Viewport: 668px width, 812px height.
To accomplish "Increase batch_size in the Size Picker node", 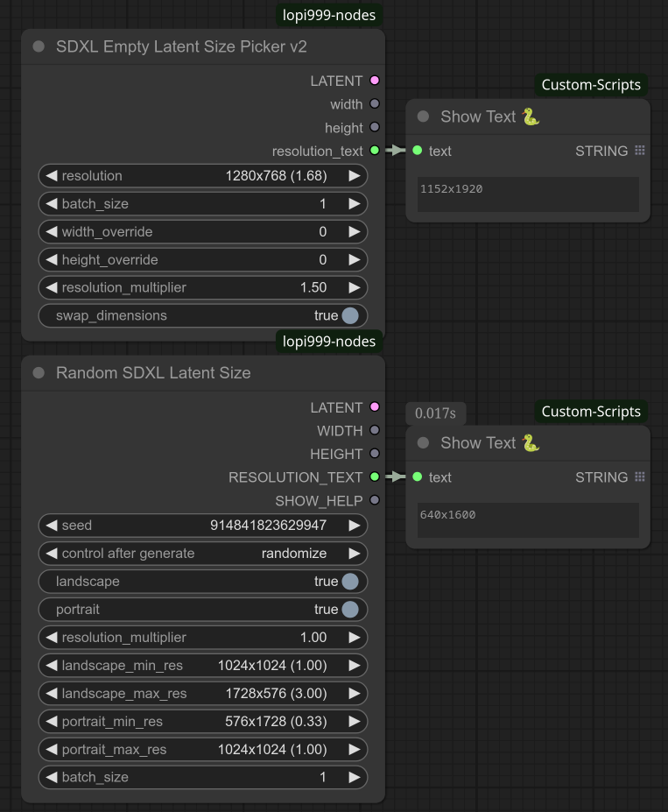I will point(355,204).
